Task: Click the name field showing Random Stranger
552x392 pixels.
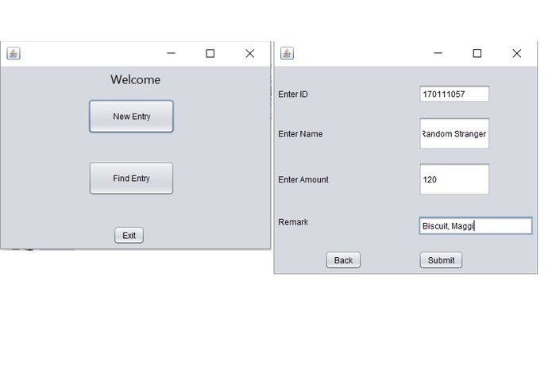Action: 454,133
